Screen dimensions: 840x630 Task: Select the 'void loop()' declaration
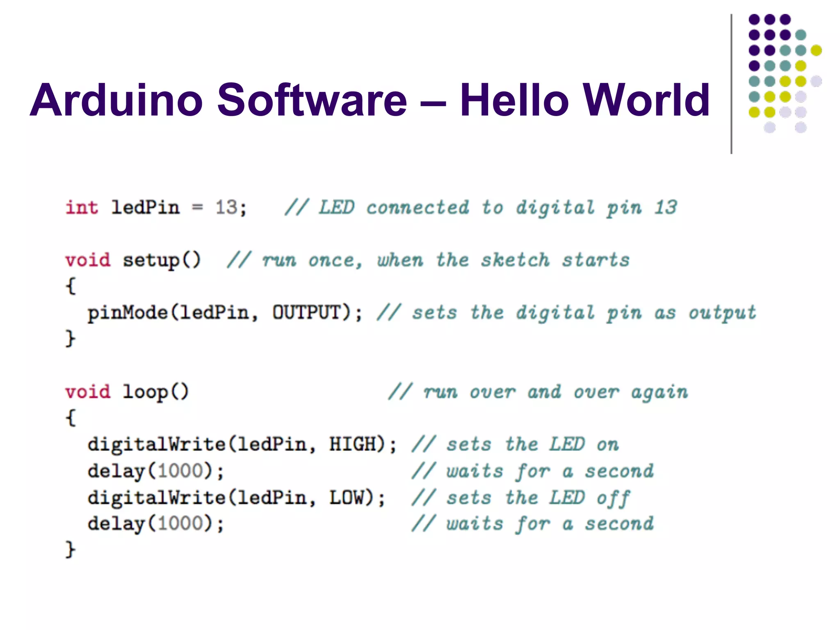click(x=127, y=393)
